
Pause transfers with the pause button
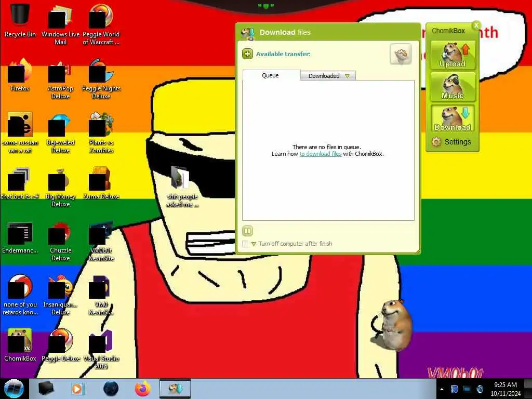(247, 231)
